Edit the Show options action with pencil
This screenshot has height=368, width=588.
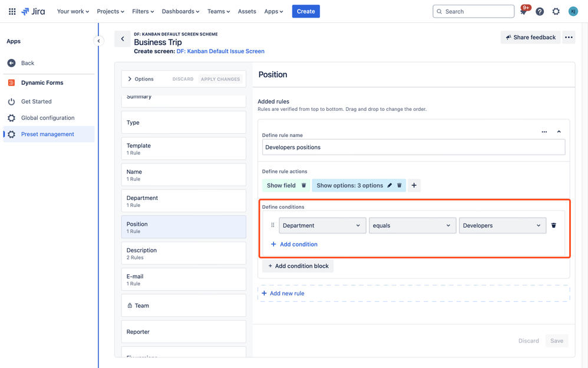389,186
